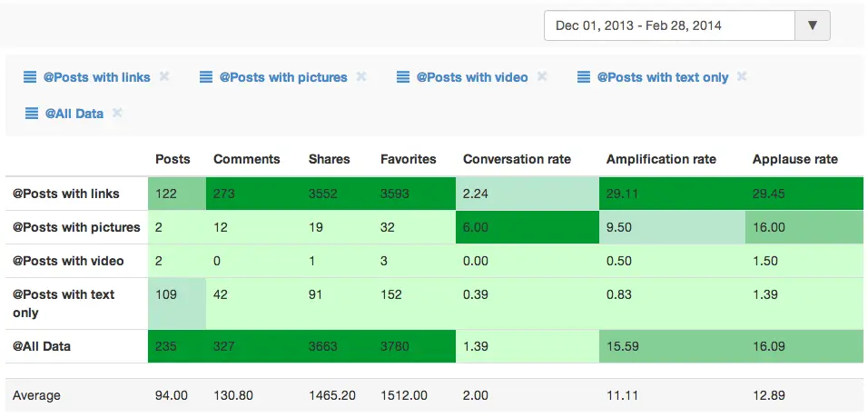Image resolution: width=868 pixels, height=418 pixels.
Task: Remove the Posts with pictures segment
Action: 361,76
